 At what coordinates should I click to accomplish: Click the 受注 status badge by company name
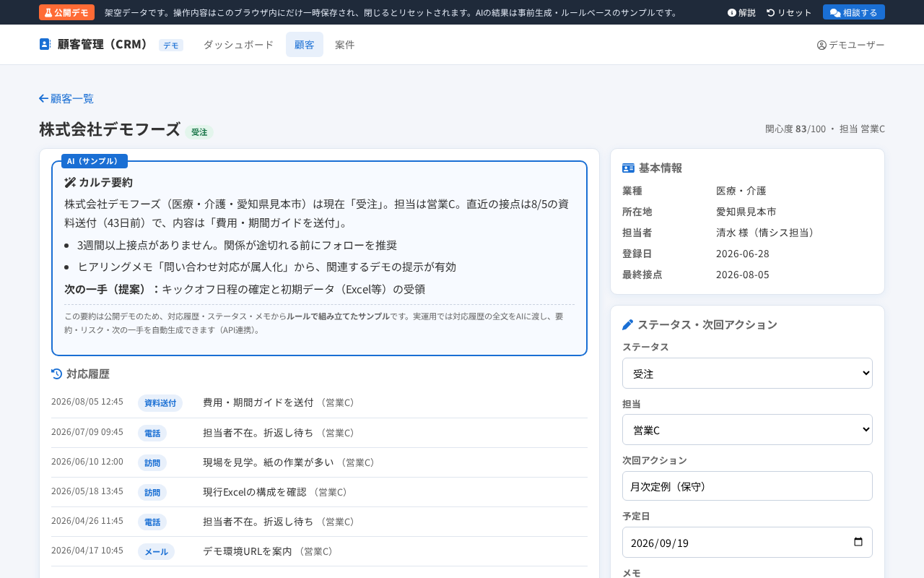pyautogui.click(x=199, y=132)
